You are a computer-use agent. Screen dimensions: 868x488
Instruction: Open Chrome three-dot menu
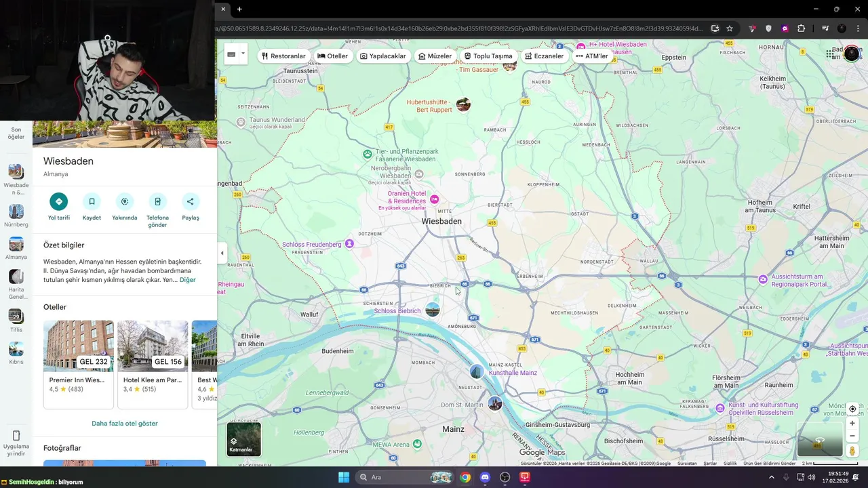click(859, 28)
